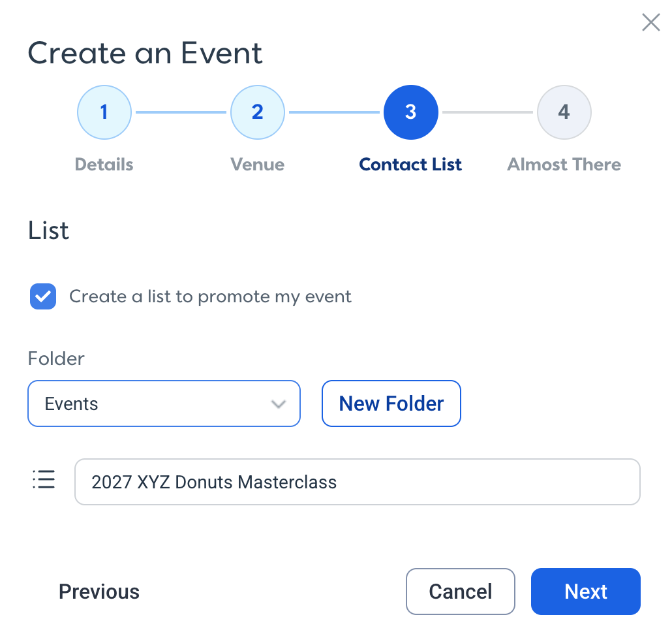Click the progress line between steps 3 and 4
Screen dimensions: 672x632
[x=488, y=112]
